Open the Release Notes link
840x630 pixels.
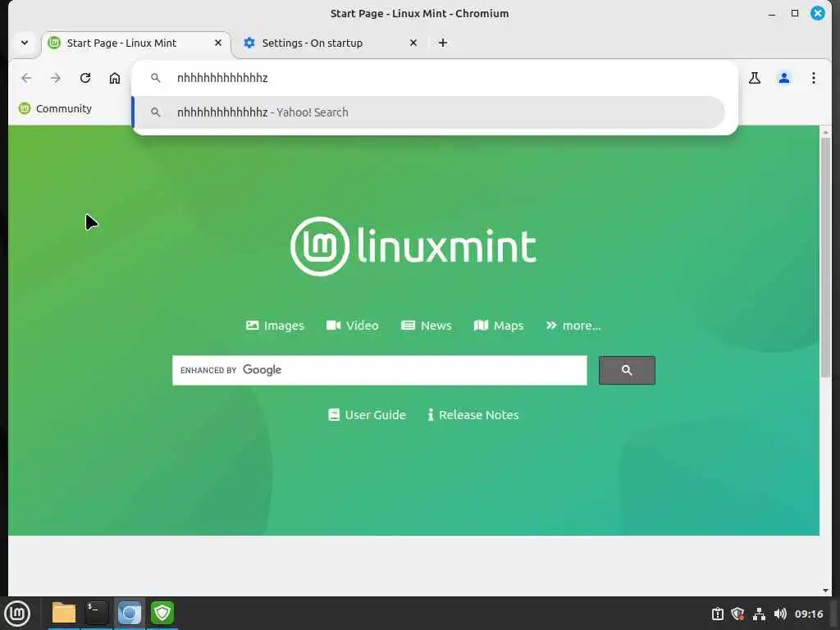(473, 415)
